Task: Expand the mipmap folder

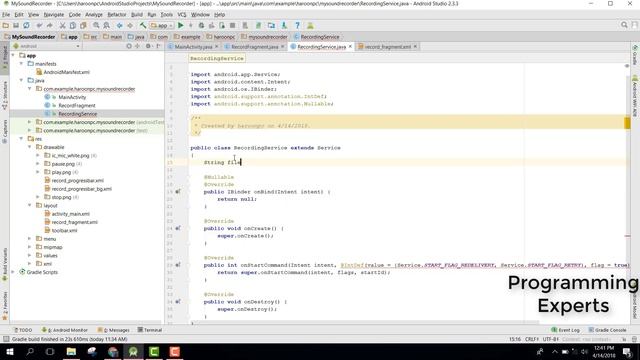Action: click(29, 247)
